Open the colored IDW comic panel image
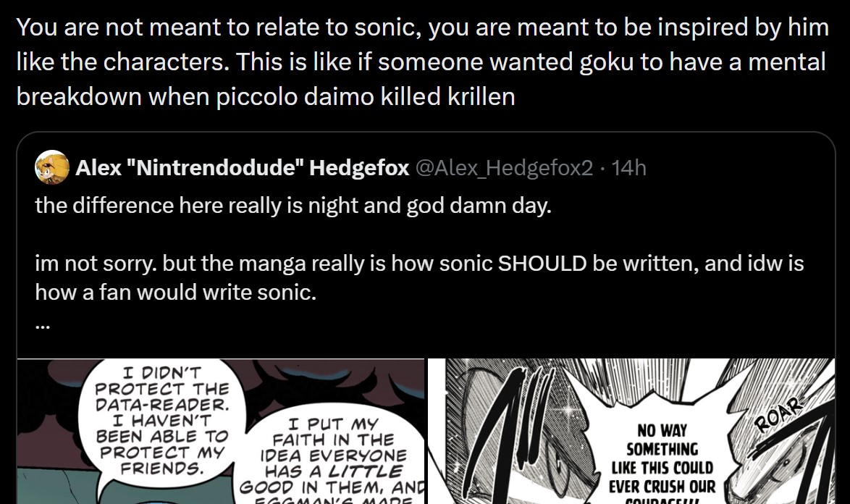 [x=221, y=432]
